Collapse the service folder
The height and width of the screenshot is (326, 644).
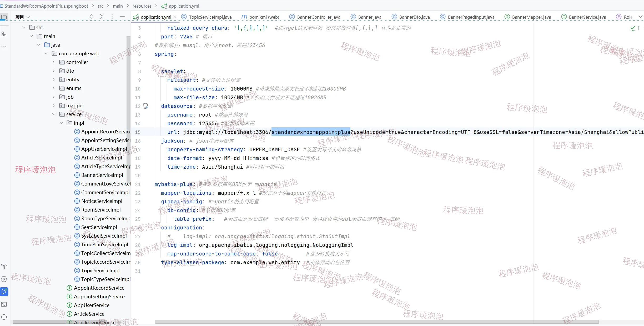[54, 114]
